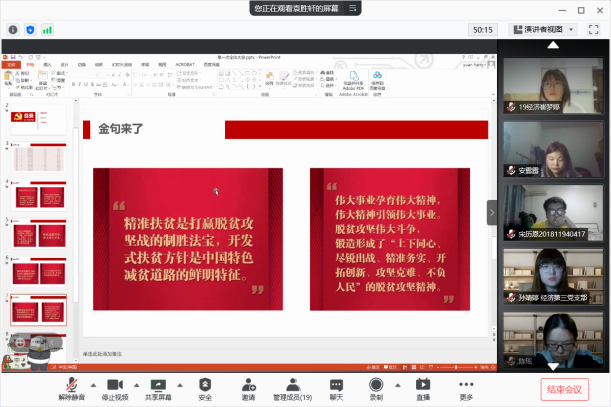Click the red End Meeting button

(x=565, y=389)
